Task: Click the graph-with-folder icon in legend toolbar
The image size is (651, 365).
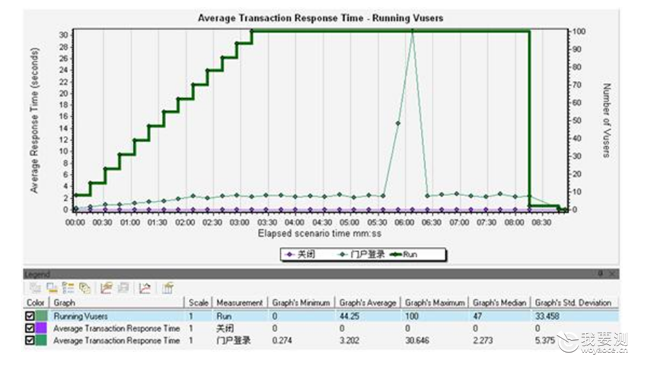Action: click(107, 288)
